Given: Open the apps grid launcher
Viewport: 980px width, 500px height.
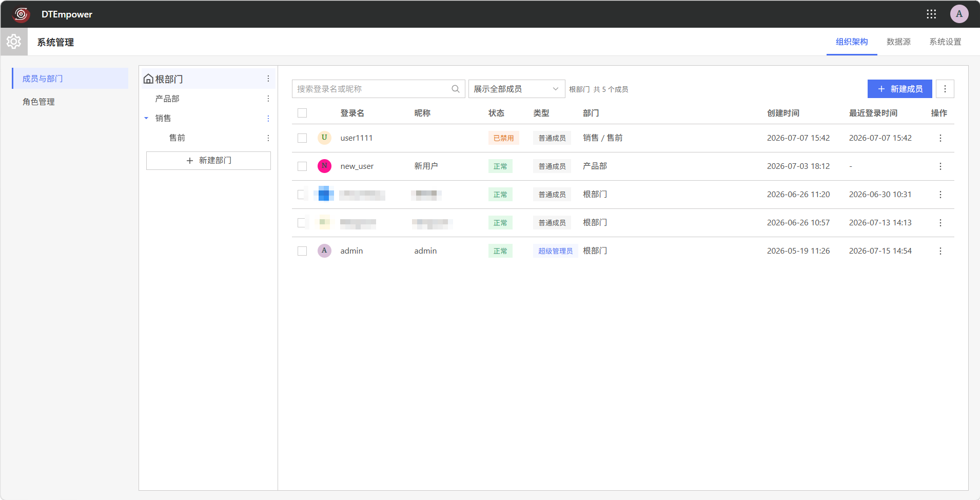Looking at the screenshot, I should [931, 14].
